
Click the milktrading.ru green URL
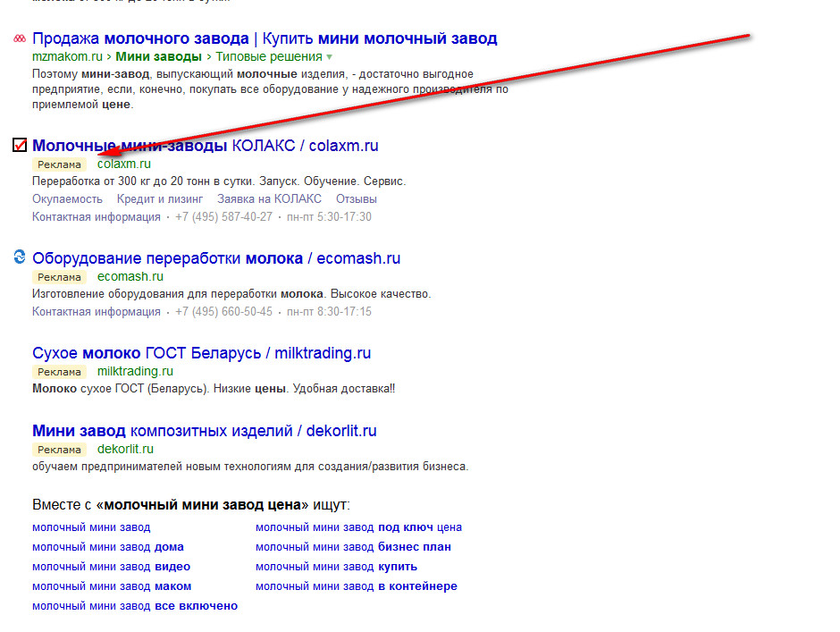[135, 371]
